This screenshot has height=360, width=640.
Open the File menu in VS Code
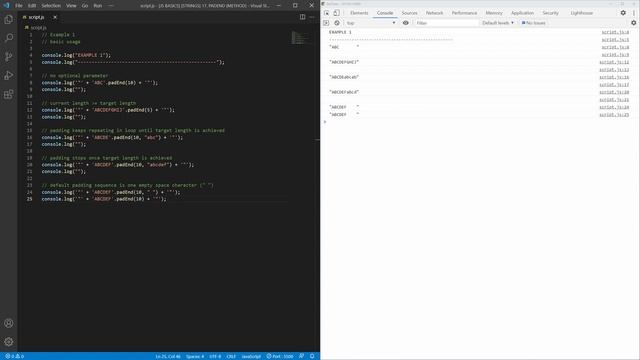click(19, 6)
